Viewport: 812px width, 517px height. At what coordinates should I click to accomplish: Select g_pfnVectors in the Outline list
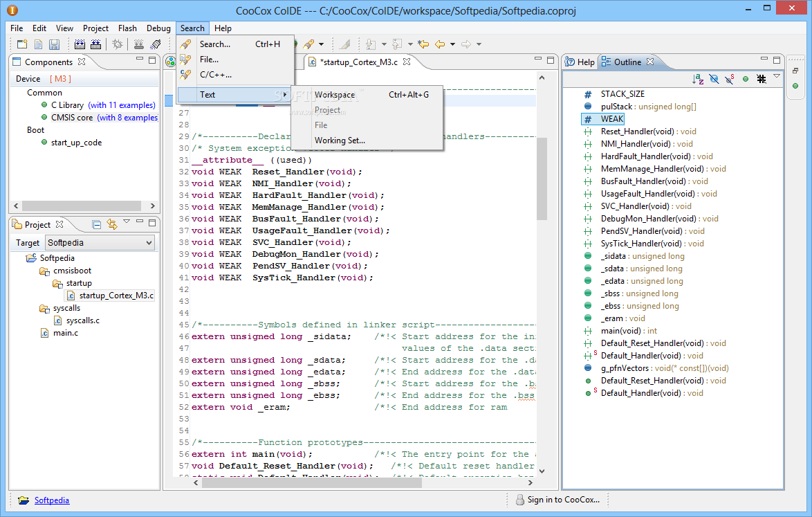pos(665,368)
